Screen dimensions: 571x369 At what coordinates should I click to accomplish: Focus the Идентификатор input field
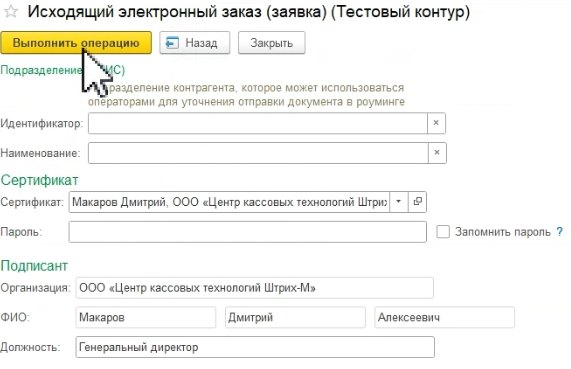pos(257,123)
